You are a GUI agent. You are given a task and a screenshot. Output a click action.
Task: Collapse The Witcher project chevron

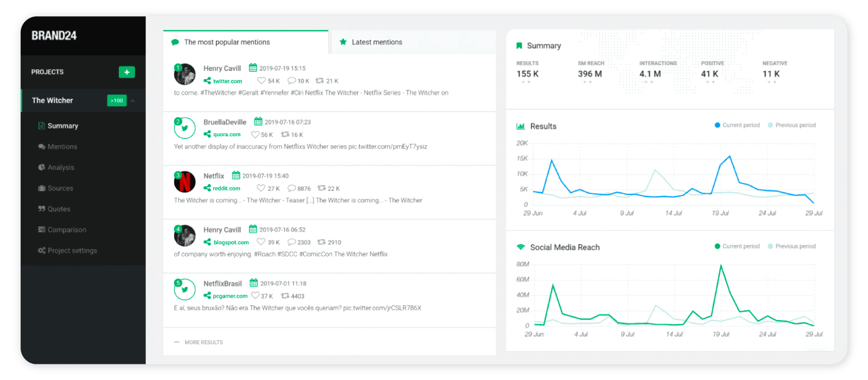pyautogui.click(x=132, y=101)
